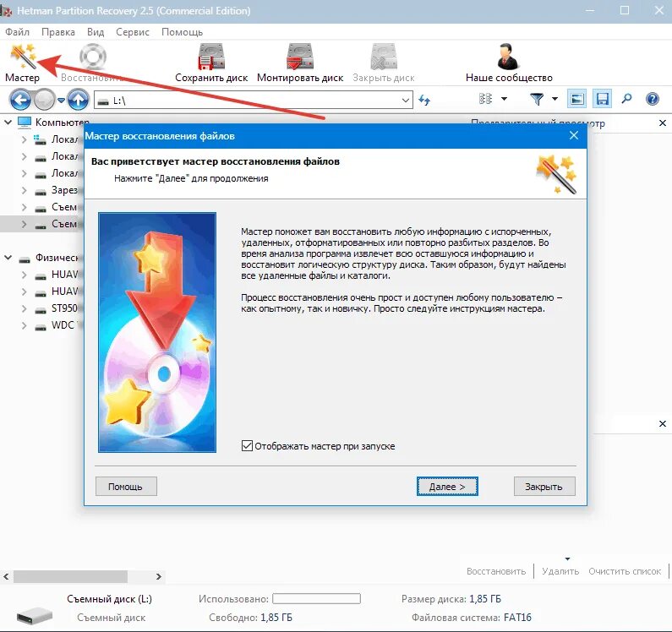672x632 pixels.
Task: Close the recovery list panel X
Action: coord(663,424)
